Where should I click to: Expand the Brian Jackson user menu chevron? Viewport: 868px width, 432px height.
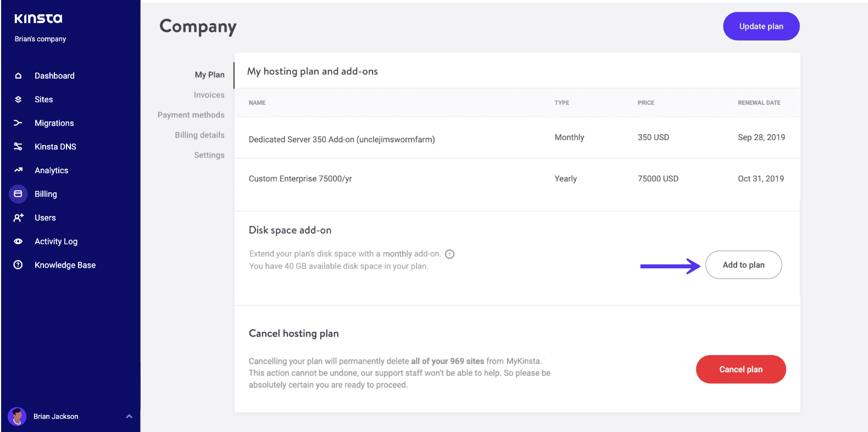pyautogui.click(x=129, y=416)
